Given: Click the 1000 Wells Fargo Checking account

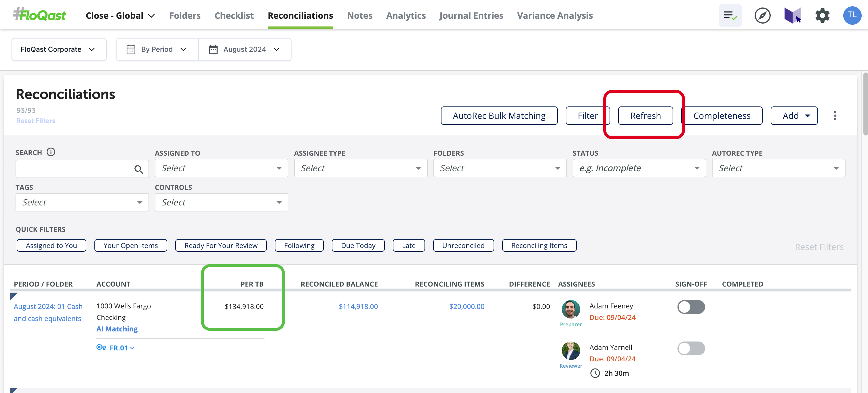Looking at the screenshot, I should [x=124, y=312].
